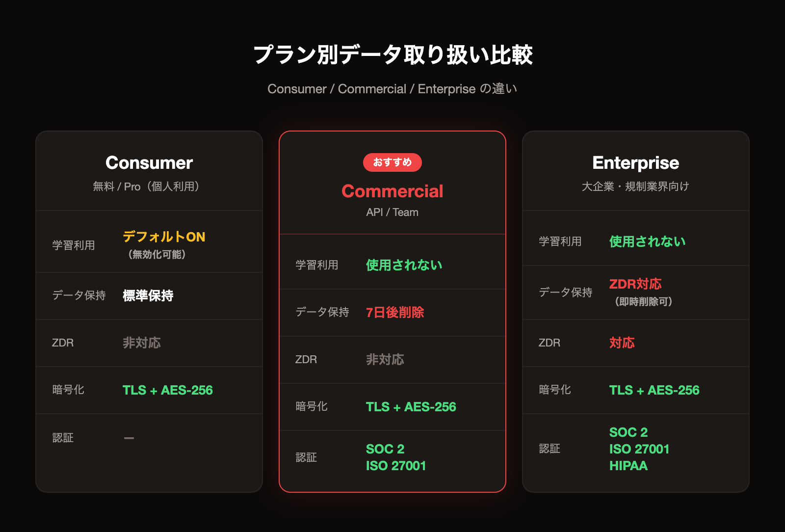The height and width of the screenshot is (532, 785).
Task: Click the デフォルトON value in Consumer
Action: [164, 237]
